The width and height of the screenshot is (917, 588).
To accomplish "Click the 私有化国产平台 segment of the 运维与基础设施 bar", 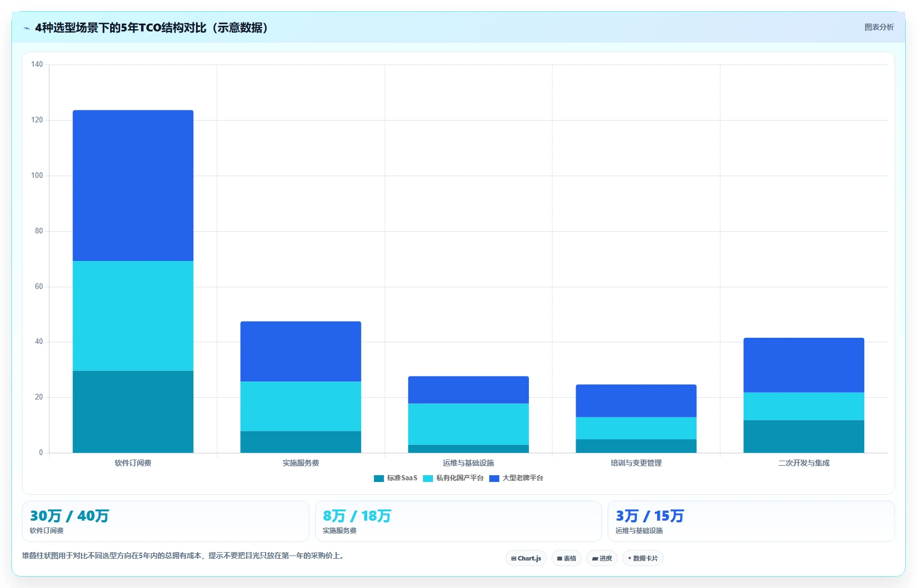I will tap(468, 424).
